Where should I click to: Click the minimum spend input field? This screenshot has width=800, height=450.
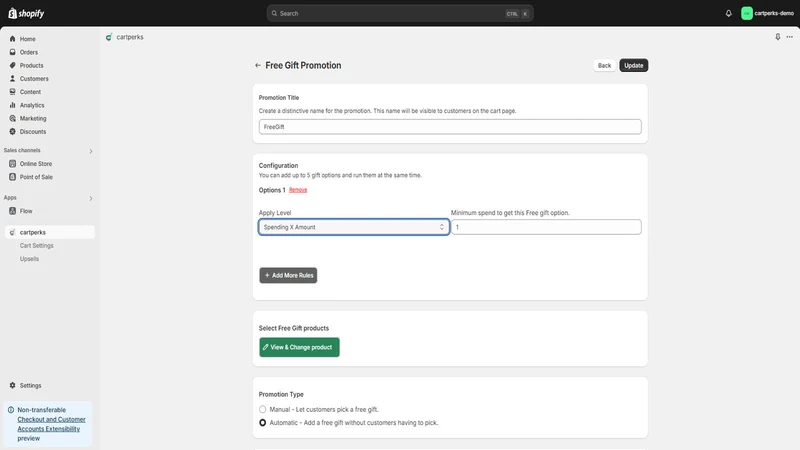click(x=546, y=227)
